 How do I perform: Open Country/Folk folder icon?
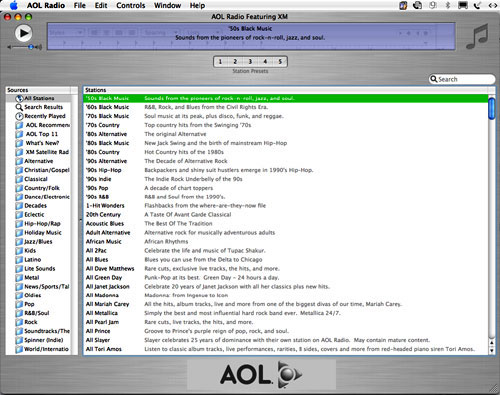tap(19, 188)
